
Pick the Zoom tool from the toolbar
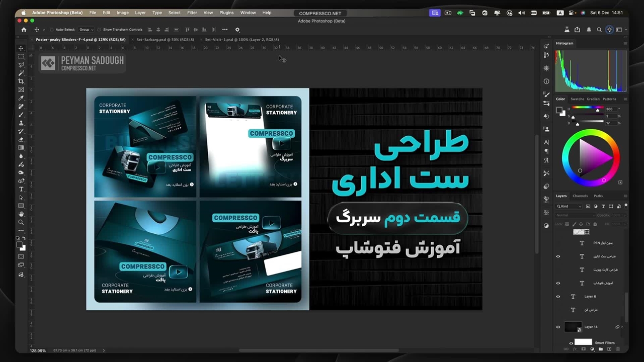click(x=21, y=222)
